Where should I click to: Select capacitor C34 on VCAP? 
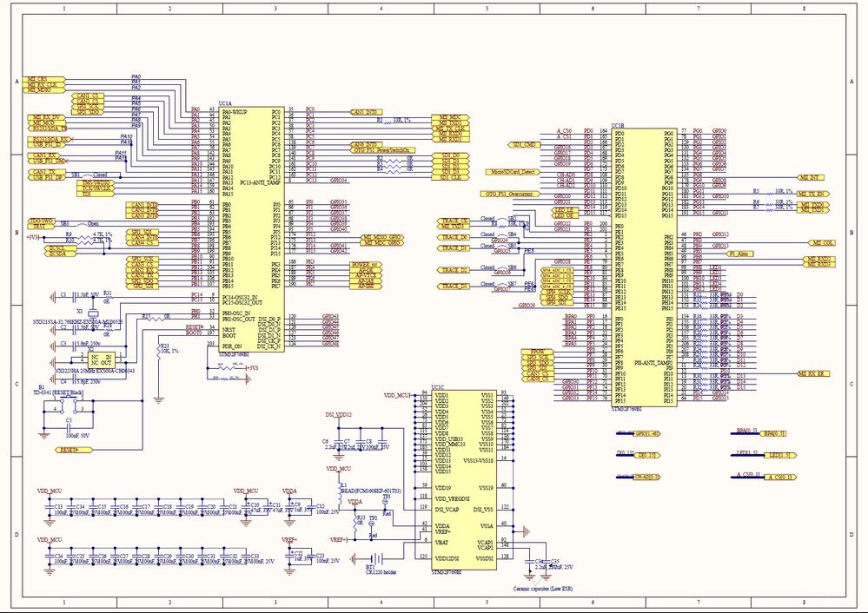[531, 562]
